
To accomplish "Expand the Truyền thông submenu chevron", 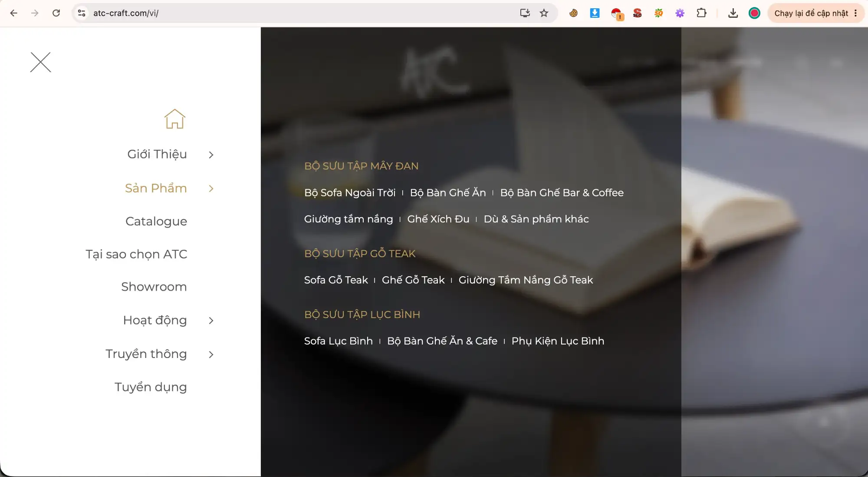I will coord(211,354).
